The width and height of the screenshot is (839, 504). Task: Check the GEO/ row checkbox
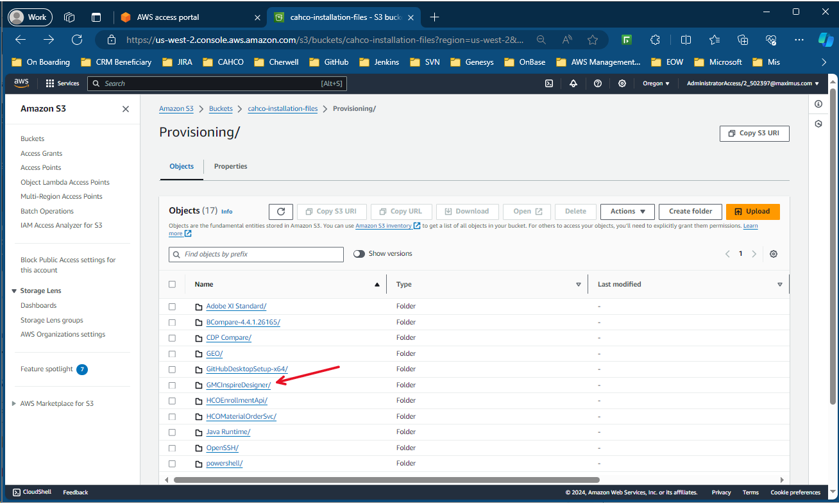coord(172,354)
